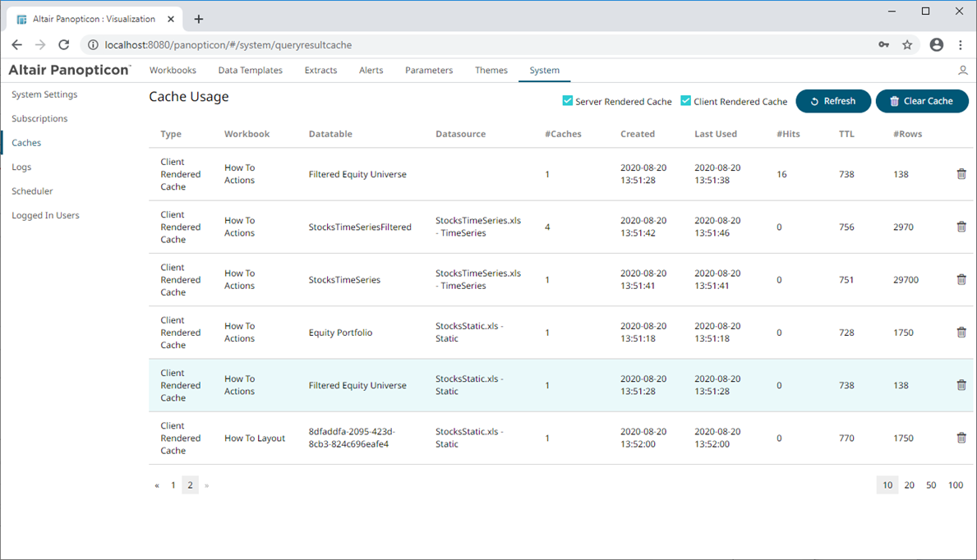Open Scheduler in the left sidebar

point(32,191)
